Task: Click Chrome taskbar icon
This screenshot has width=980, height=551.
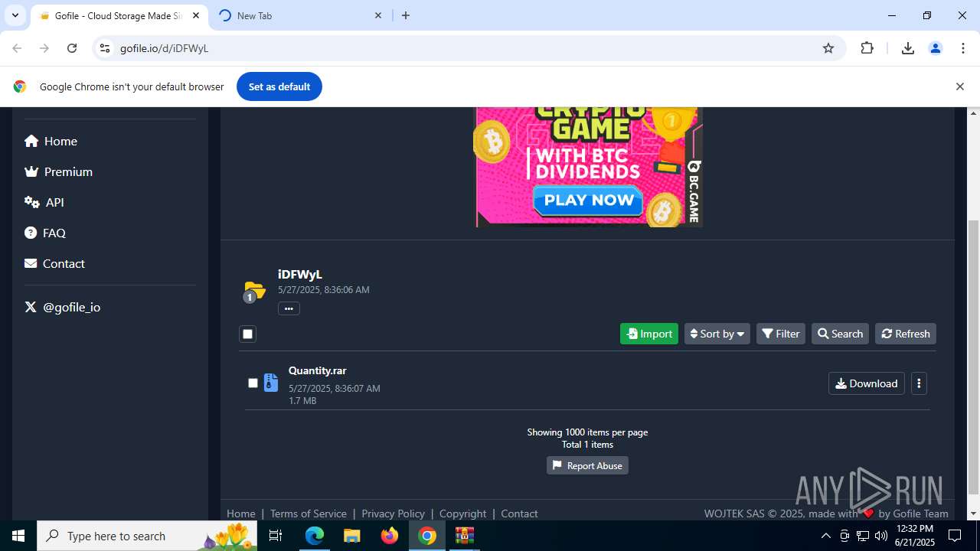Action: [427, 536]
